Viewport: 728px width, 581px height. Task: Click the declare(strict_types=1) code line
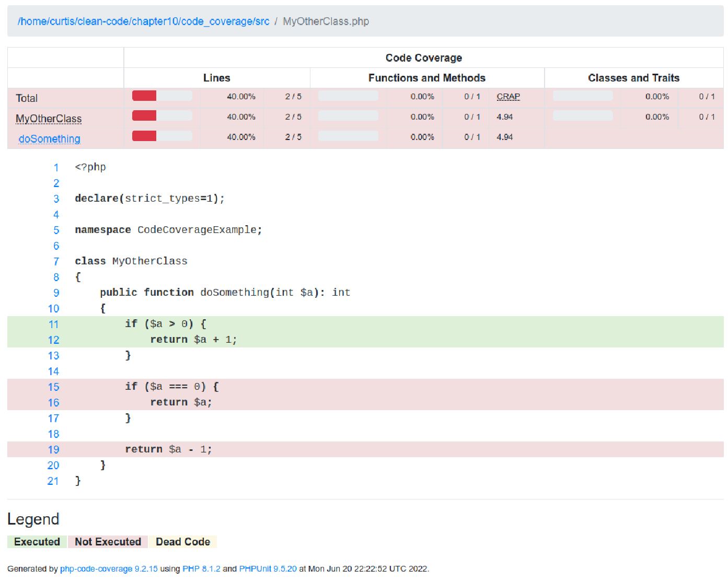point(149,199)
